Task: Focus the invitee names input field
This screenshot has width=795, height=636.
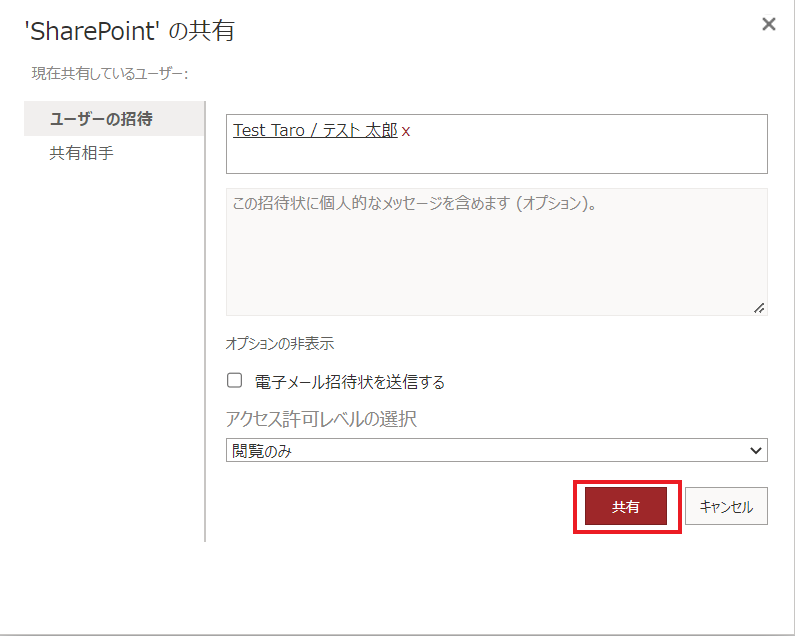Action: click(496, 144)
